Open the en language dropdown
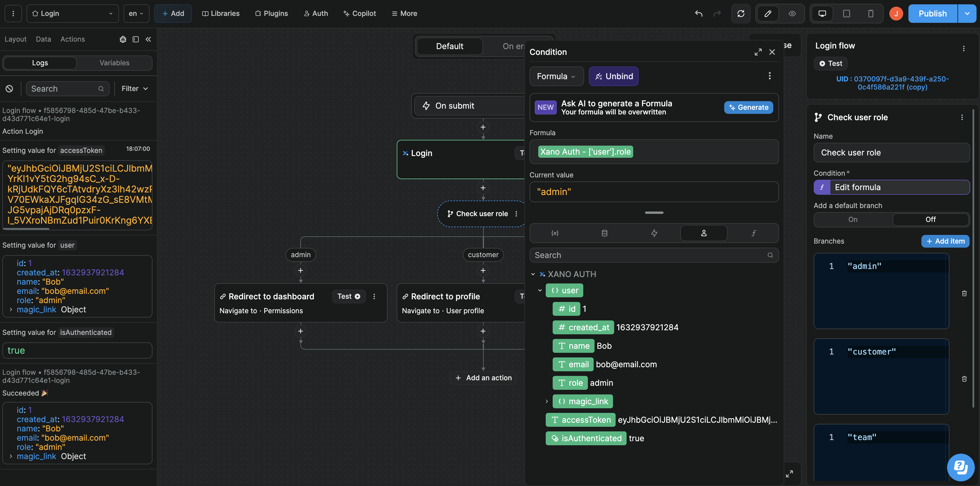The image size is (980, 486). (136, 13)
